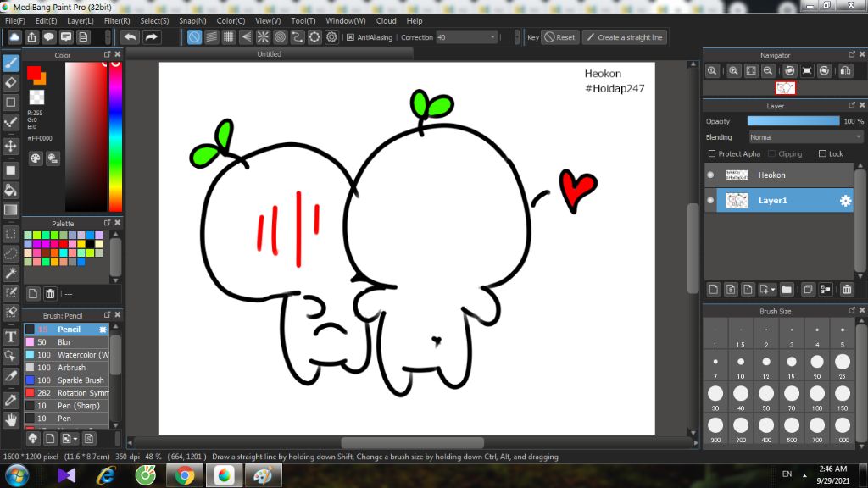Screen dimensions: 868x488
Task: Open Layer1 settings gear
Action: [845, 200]
